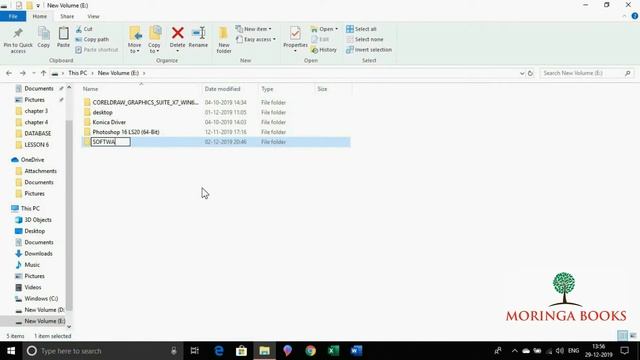640x360 pixels.
Task: Open the New item dropdown
Action: pyautogui.click(x=253, y=29)
